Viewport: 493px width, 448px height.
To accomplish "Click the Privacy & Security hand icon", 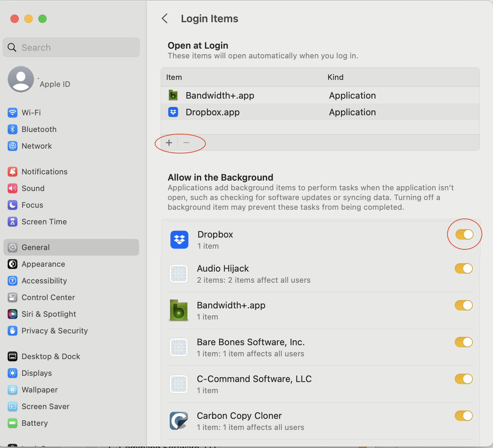I will pos(13,331).
